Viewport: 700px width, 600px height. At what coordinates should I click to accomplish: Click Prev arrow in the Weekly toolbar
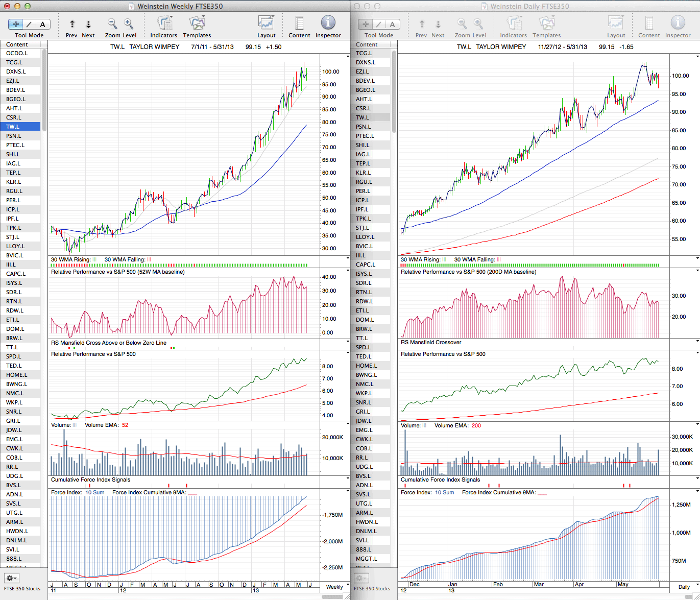tap(72, 24)
